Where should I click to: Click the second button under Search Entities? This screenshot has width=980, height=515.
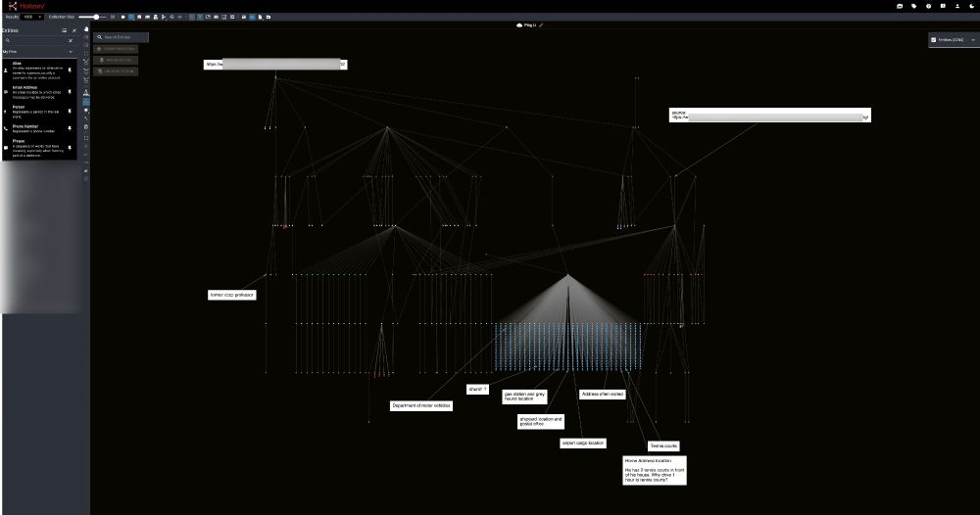coord(116,60)
